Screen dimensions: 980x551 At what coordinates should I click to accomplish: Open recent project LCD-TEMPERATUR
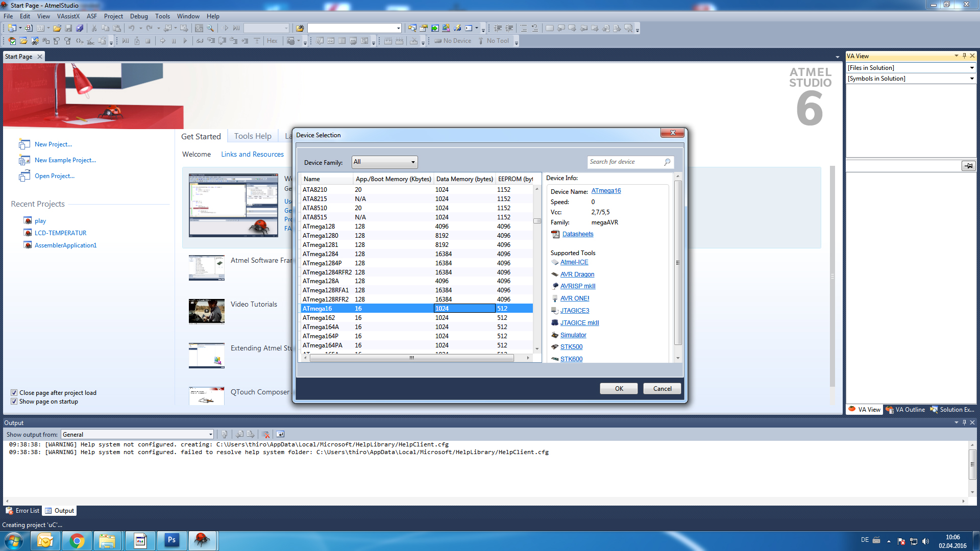[x=60, y=233]
